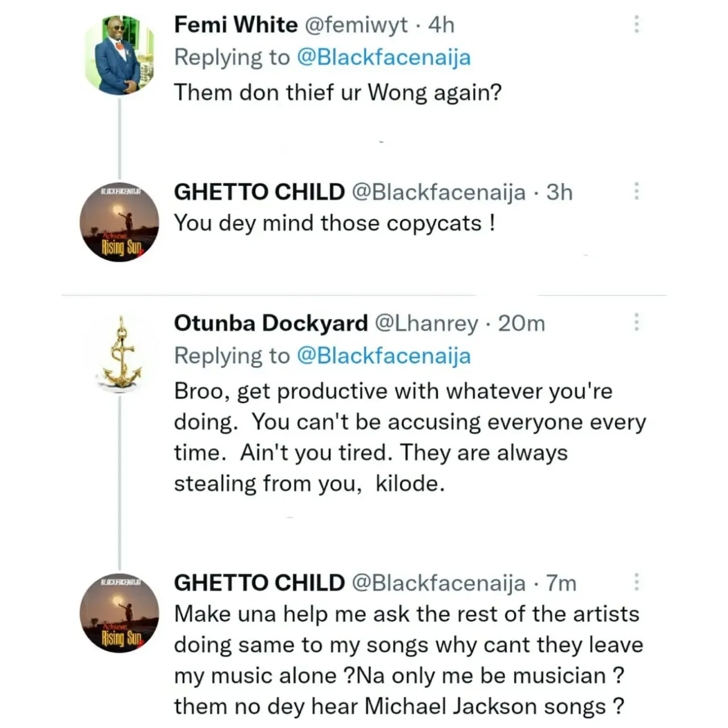Viewport: 728px width, 728px height.
Task: Click Otunba Dockyard's anchor avatar
Action: coord(121,353)
